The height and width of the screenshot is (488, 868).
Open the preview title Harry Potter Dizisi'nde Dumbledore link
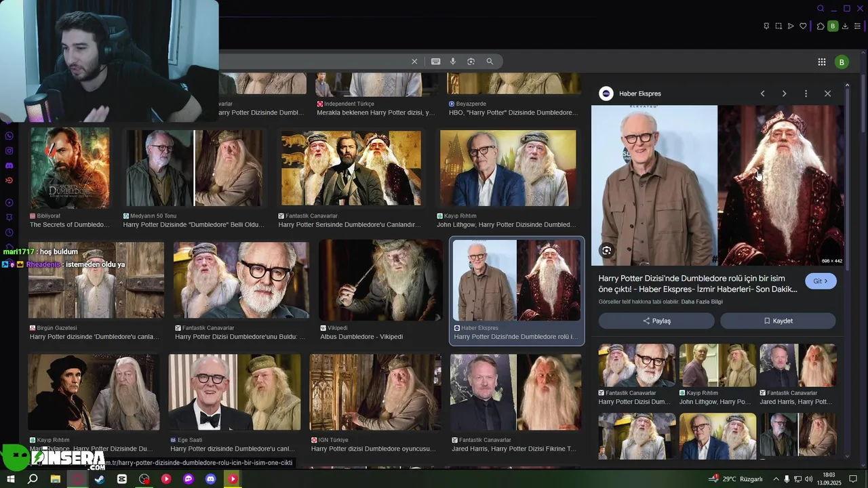pos(698,283)
